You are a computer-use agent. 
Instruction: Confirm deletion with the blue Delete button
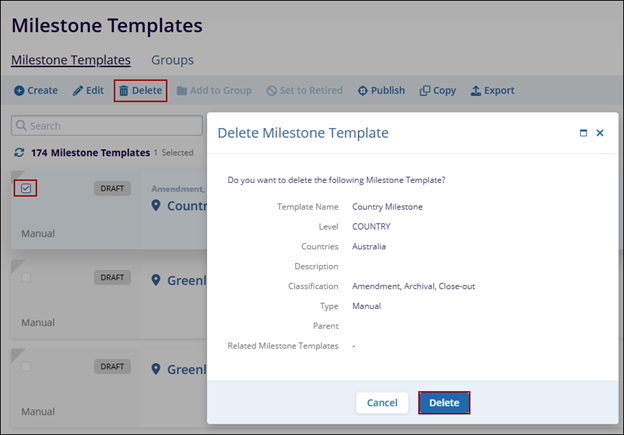click(x=444, y=402)
